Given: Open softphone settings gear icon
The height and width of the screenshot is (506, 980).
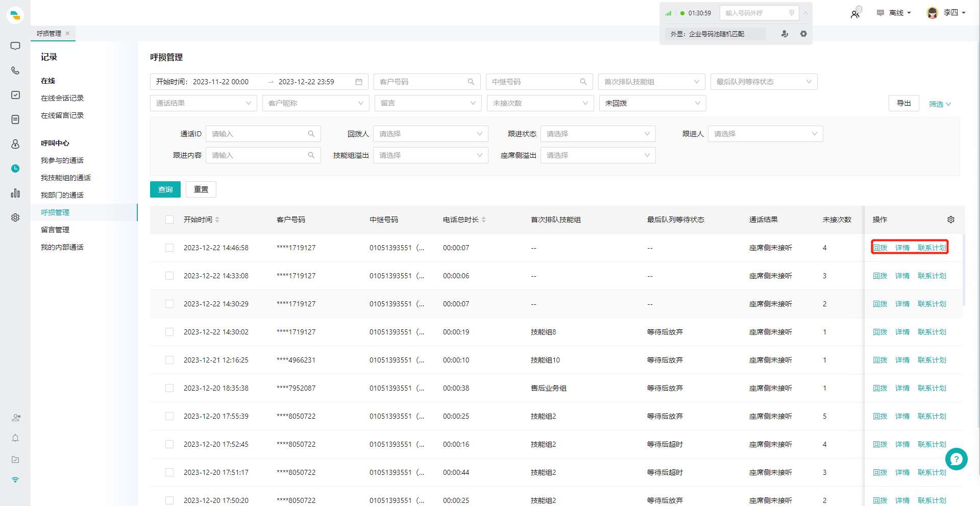Looking at the screenshot, I should [803, 34].
